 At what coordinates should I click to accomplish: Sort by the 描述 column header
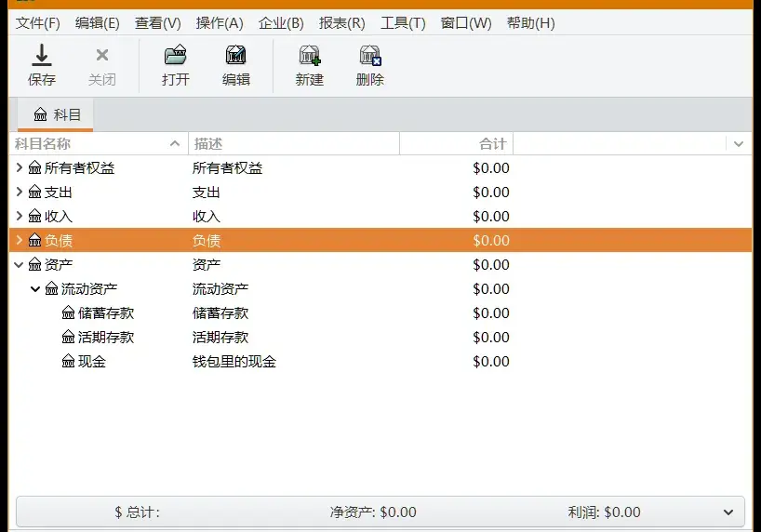click(x=294, y=143)
